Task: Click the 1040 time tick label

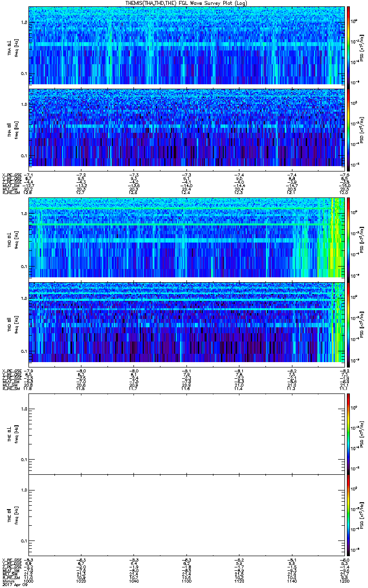Action: tap(133, 582)
